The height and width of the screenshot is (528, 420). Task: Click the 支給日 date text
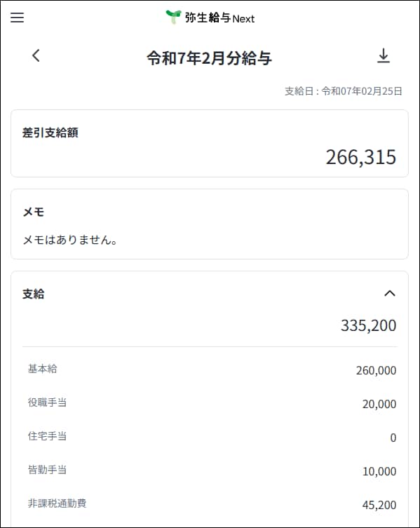click(x=344, y=91)
